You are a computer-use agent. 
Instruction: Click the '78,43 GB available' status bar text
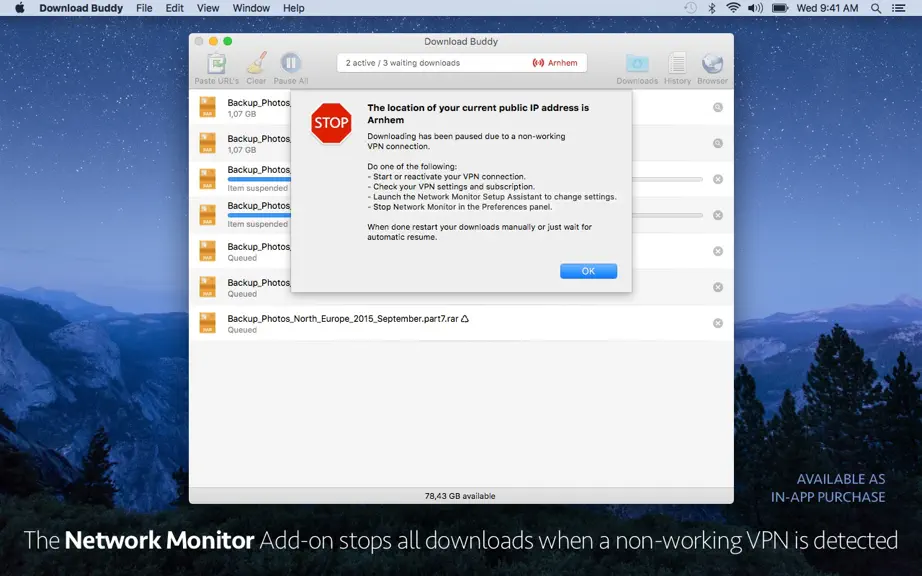460,496
